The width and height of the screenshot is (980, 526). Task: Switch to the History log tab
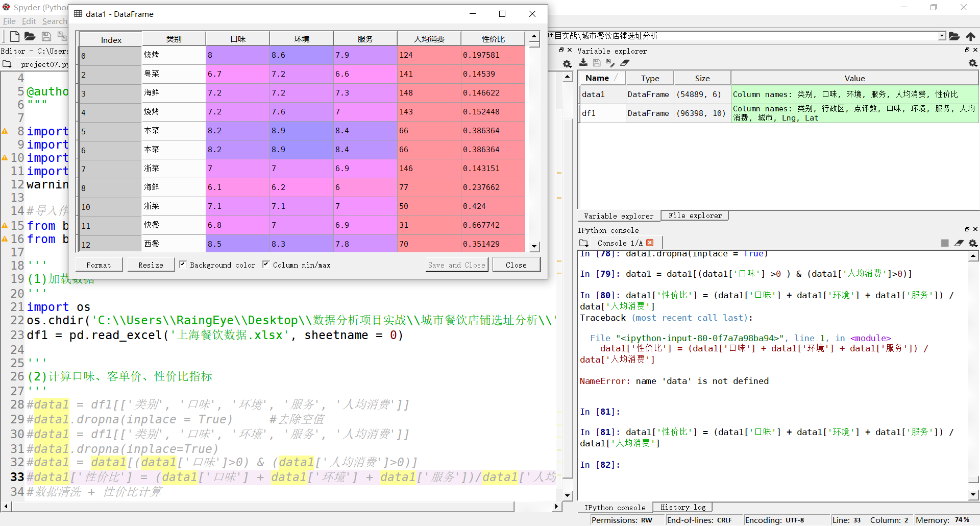(x=682, y=508)
